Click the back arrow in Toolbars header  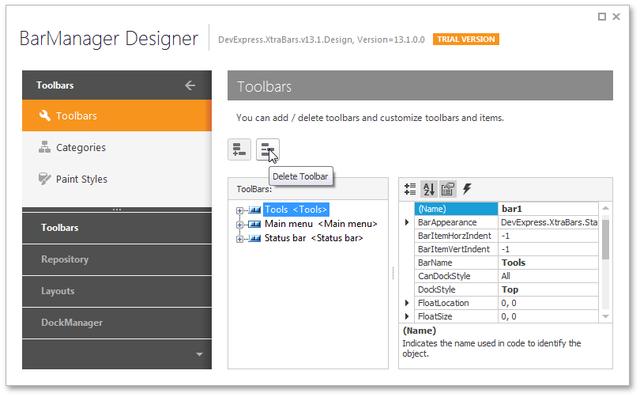190,85
